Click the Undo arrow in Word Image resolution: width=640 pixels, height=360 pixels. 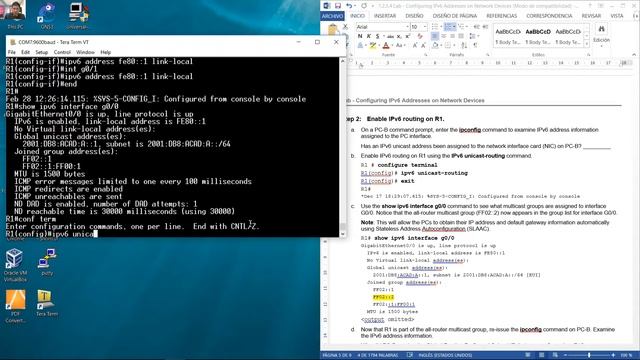(x=349, y=6)
